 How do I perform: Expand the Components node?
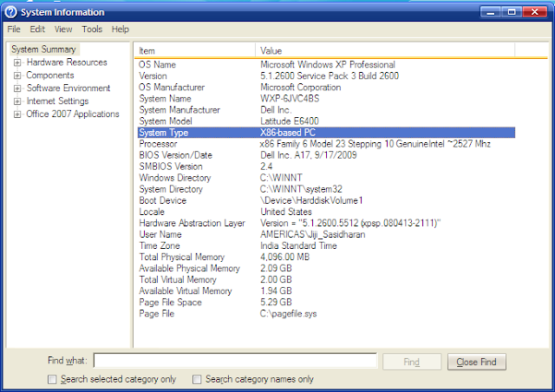[x=17, y=75]
